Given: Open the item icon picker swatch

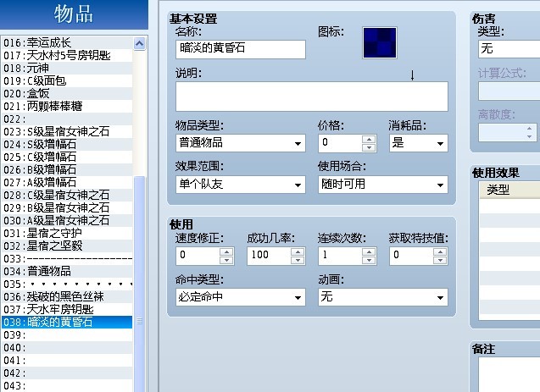Looking at the screenshot, I should (x=380, y=42).
